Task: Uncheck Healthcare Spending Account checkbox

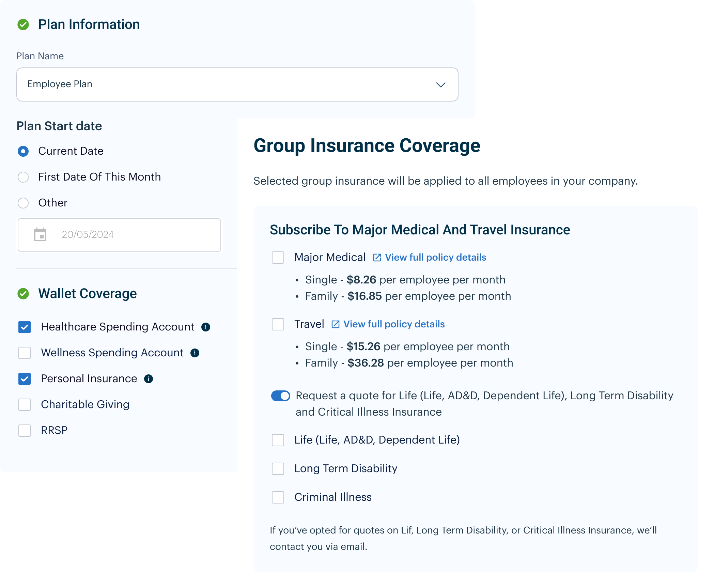Action: (25, 327)
